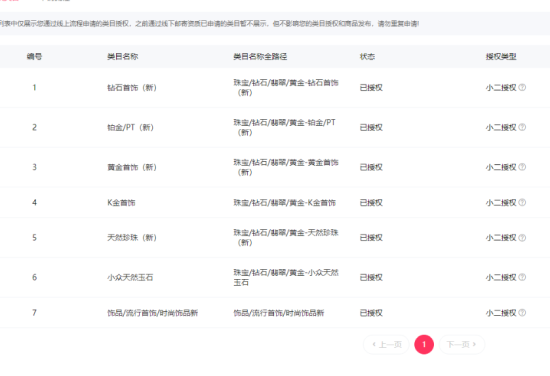The width and height of the screenshot is (550, 376).
Task: Click 已授权 status in row 7
Action: [x=371, y=313]
